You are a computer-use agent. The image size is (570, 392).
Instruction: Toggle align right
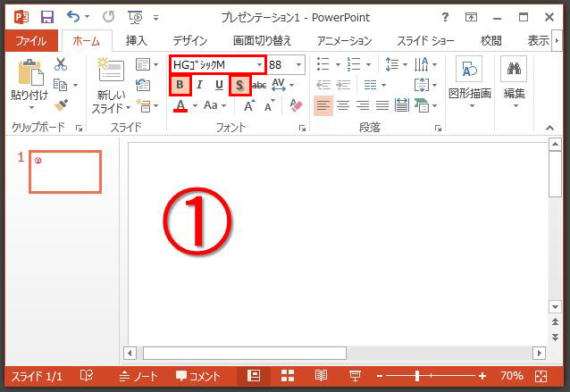pos(363,105)
